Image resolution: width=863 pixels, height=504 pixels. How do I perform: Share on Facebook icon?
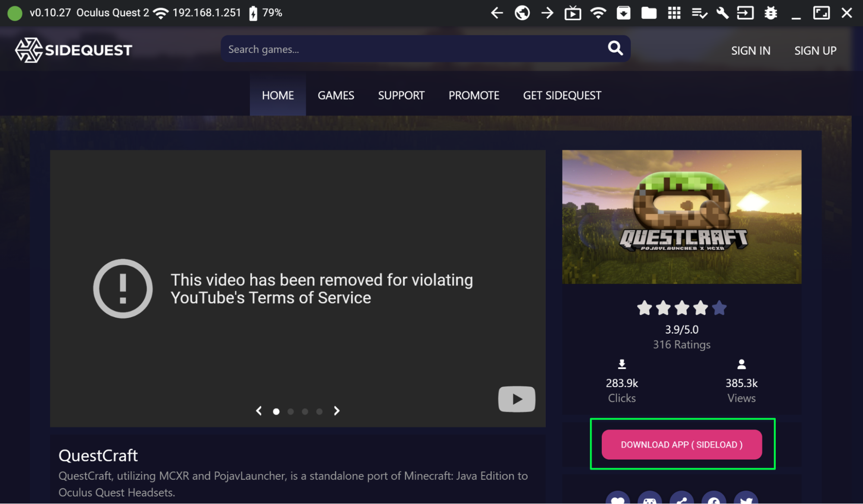(x=714, y=499)
